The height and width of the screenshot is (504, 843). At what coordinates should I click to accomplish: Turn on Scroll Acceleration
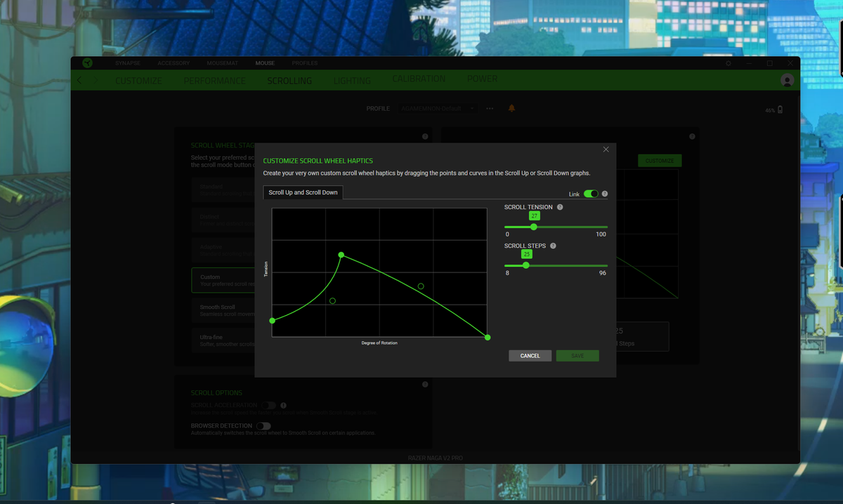(268, 406)
